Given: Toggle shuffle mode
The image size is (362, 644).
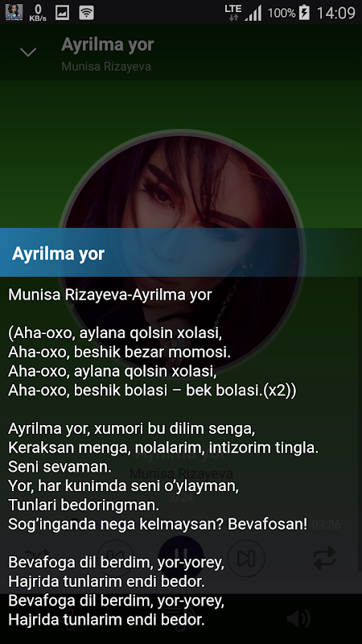Looking at the screenshot, I should tap(37, 558).
